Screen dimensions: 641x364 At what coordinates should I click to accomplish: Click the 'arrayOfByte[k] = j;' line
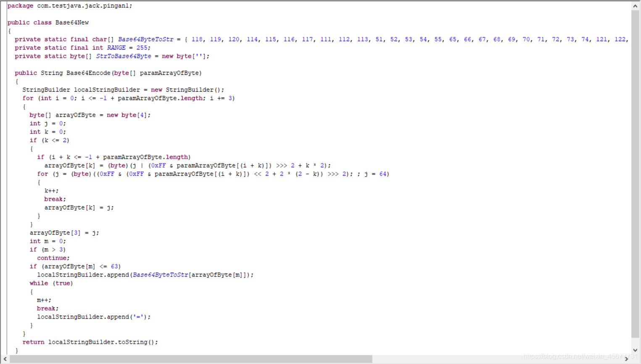click(x=79, y=208)
